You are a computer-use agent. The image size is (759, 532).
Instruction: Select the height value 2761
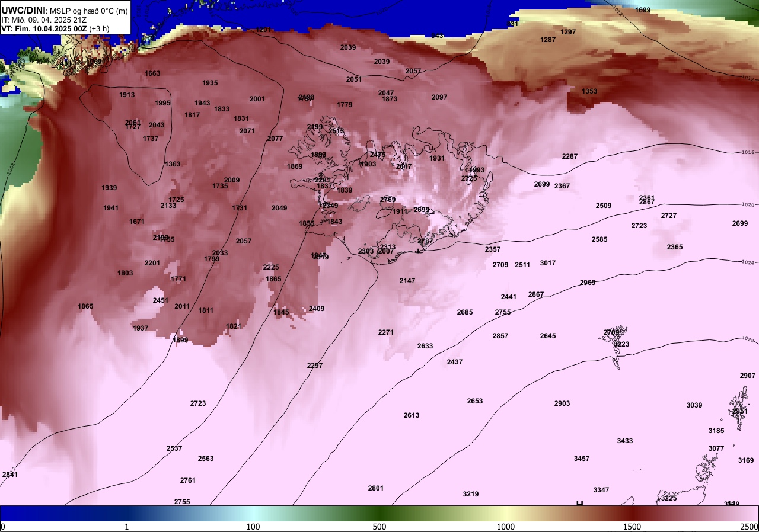point(188,480)
